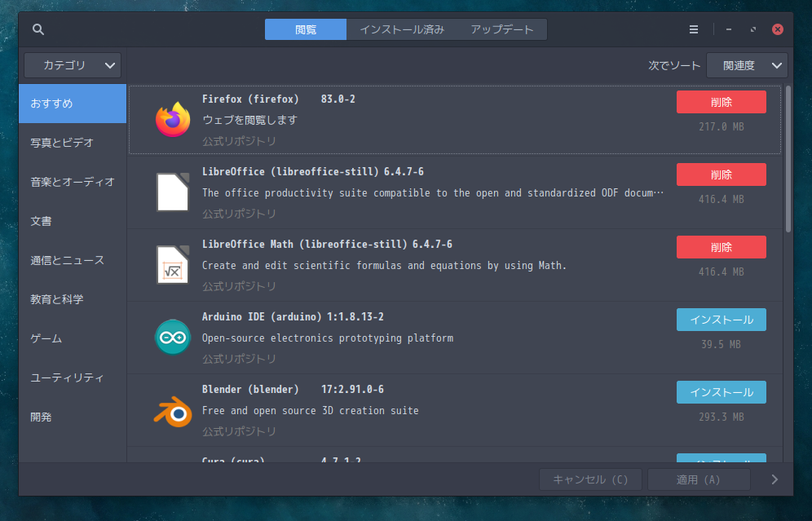Select the 音楽とオーディオ category
The image size is (812, 521).
click(x=73, y=182)
